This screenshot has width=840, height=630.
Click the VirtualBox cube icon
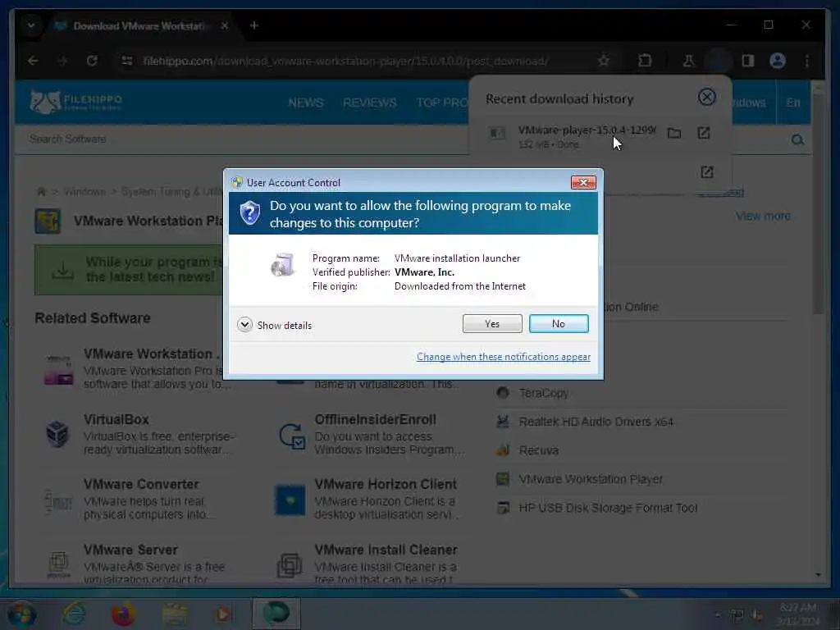57,434
